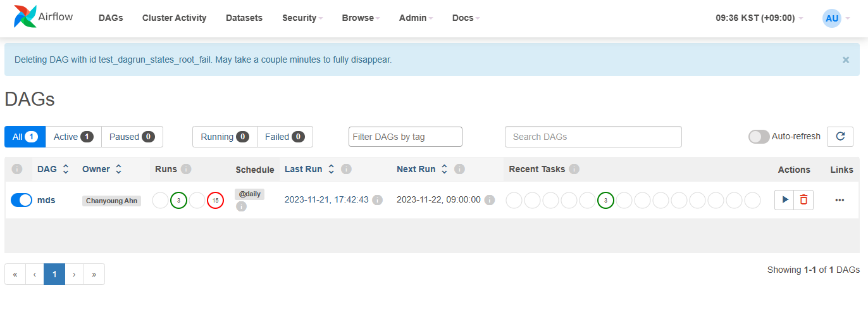The height and width of the screenshot is (326, 868).
Task: Open the timezone KST dropdown
Action: (x=759, y=18)
